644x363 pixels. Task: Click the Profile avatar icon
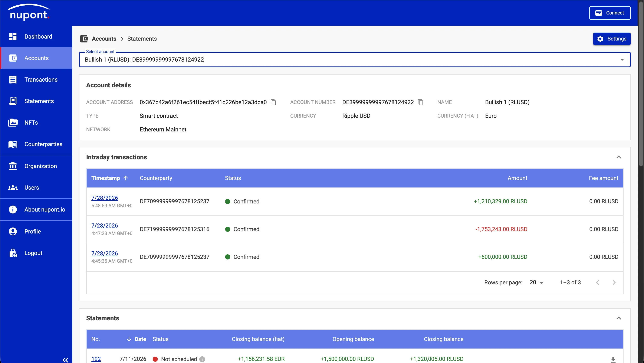pyautogui.click(x=13, y=232)
